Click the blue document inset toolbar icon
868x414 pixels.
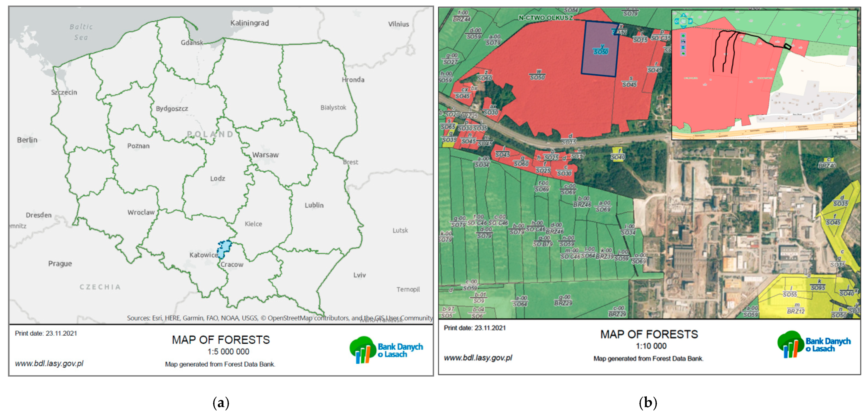[683, 48]
